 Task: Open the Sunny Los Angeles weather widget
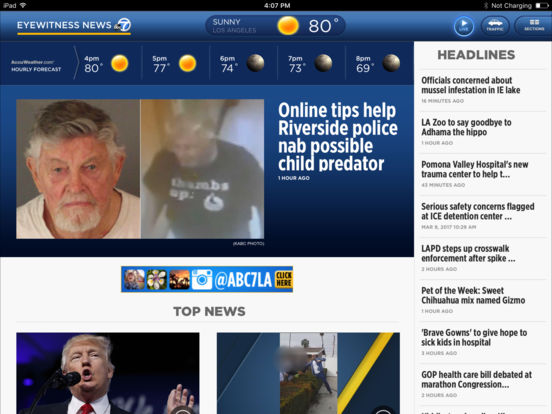(275, 26)
